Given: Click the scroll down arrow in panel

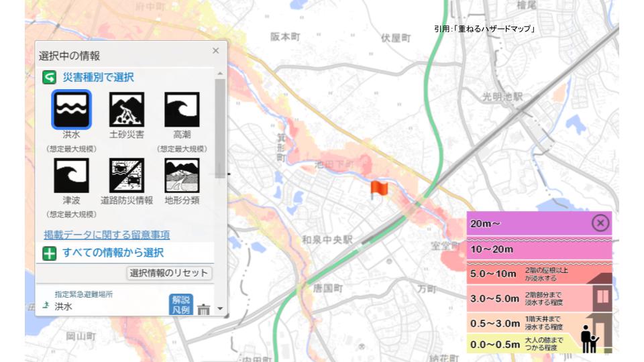Looking at the screenshot, I should tap(219, 310).
